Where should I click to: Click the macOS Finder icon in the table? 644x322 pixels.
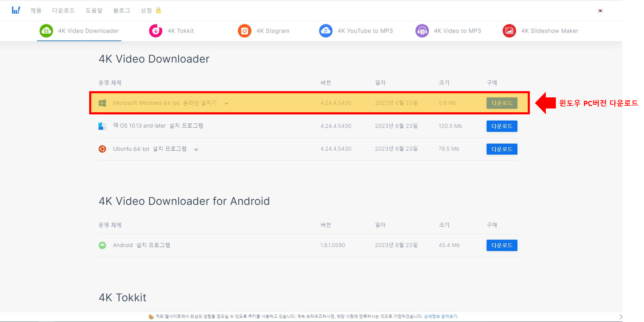pos(102,126)
